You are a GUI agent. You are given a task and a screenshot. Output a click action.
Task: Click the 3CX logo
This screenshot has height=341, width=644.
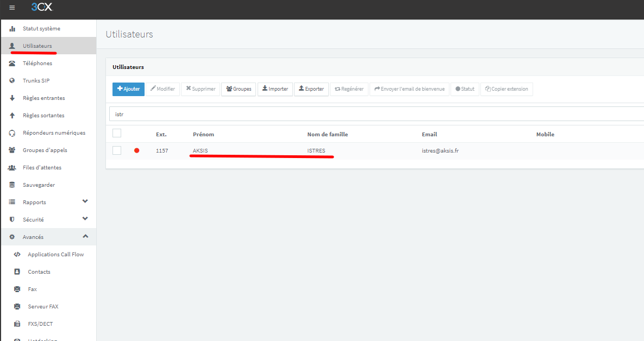tap(42, 7)
